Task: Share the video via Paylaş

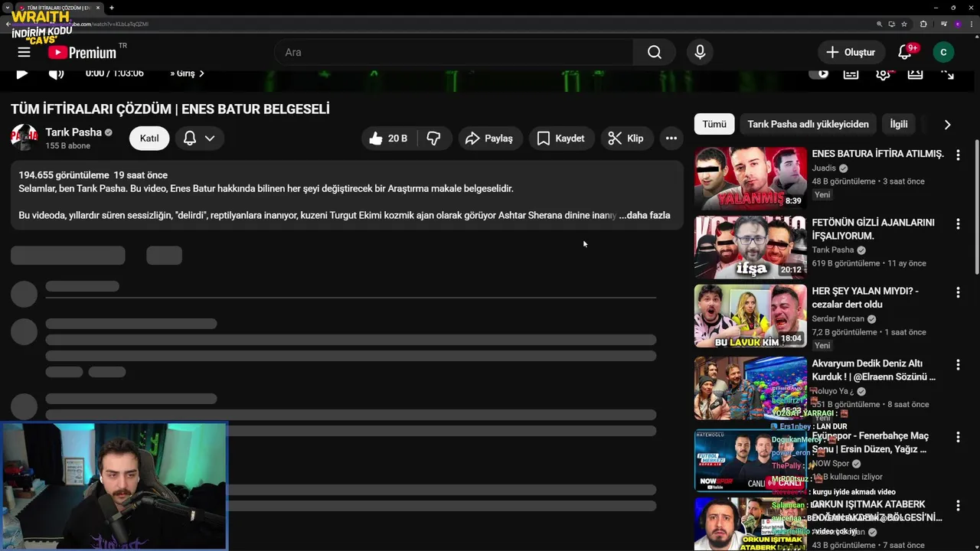Action: 490,139
